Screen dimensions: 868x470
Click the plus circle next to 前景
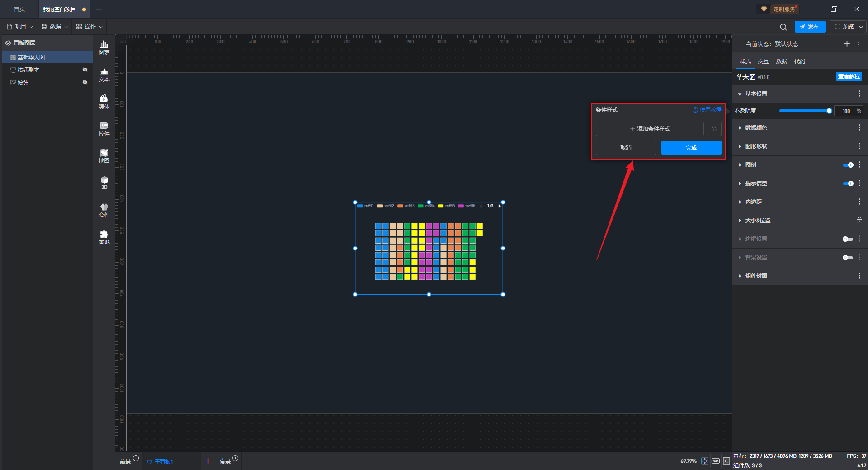(136, 458)
